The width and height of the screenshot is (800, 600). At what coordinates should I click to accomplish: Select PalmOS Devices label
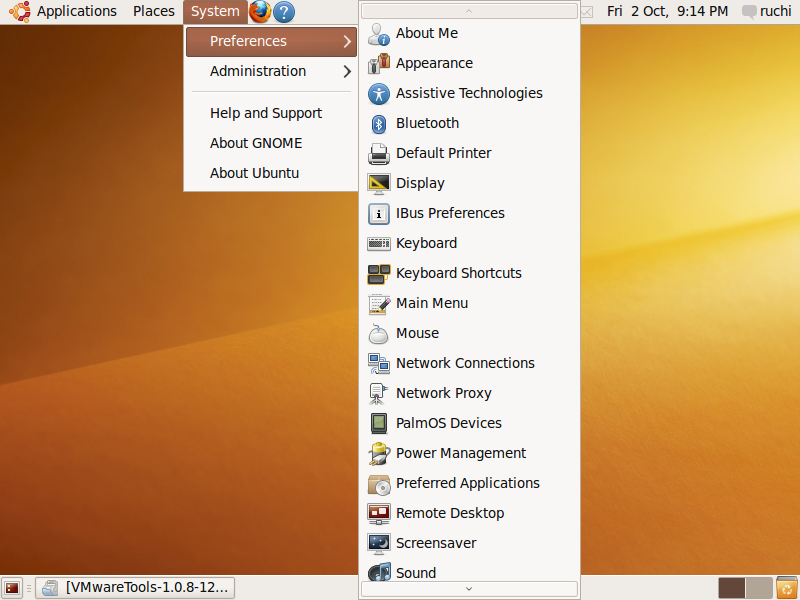[x=448, y=423]
